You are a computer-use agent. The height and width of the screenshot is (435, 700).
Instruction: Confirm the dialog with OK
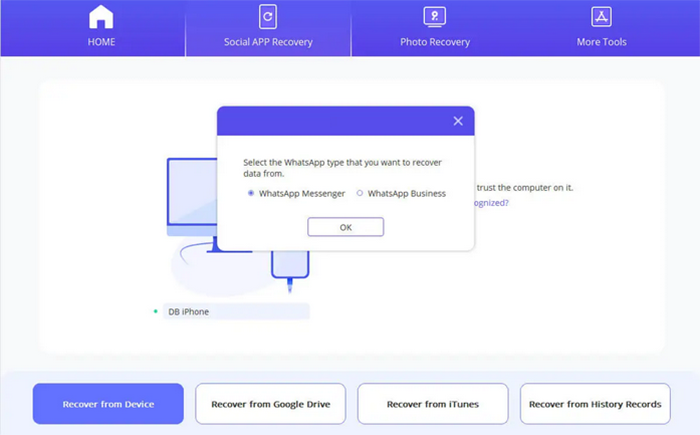pyautogui.click(x=346, y=227)
